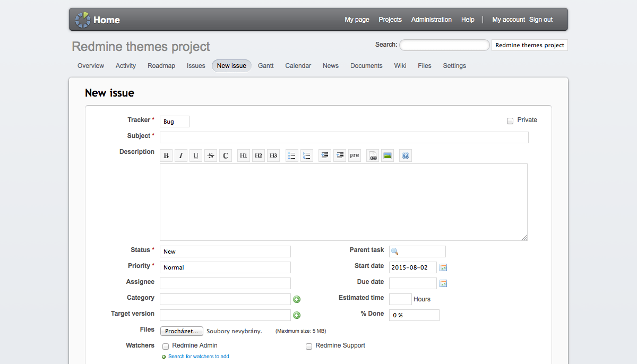Screen dimensions: 637x364
Task: Switch to the Issues tab
Action: tap(196, 66)
